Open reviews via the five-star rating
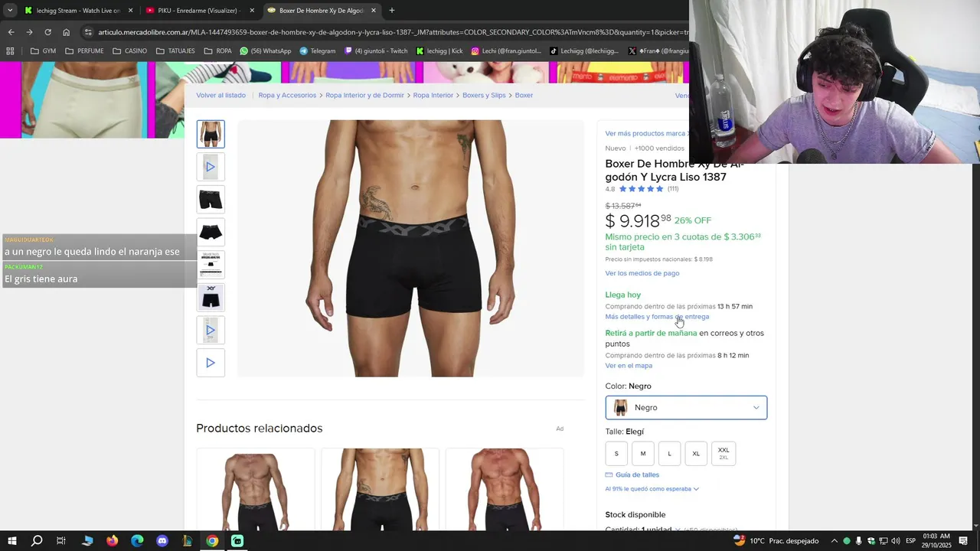The width and height of the screenshot is (980, 551). pyautogui.click(x=641, y=189)
